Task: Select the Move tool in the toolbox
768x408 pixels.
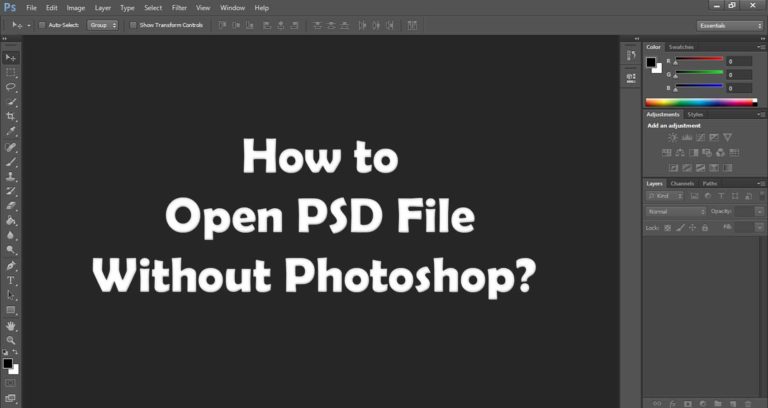Action: click(x=10, y=58)
